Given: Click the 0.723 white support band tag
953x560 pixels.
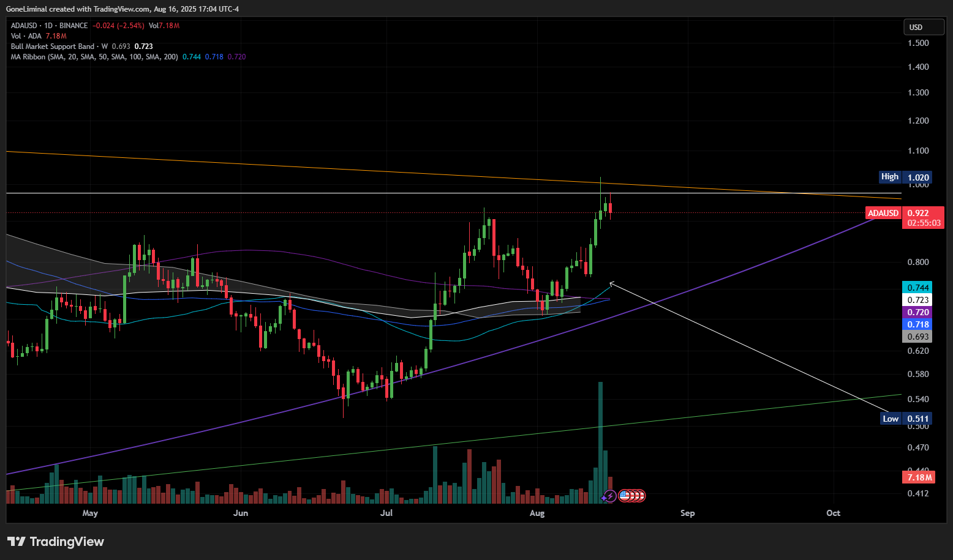Looking at the screenshot, I should click(x=917, y=300).
